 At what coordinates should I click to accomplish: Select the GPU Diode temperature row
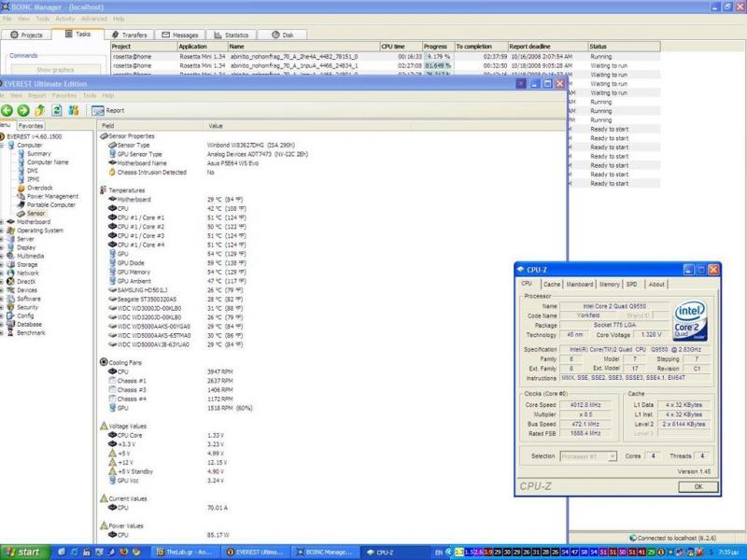(x=177, y=263)
